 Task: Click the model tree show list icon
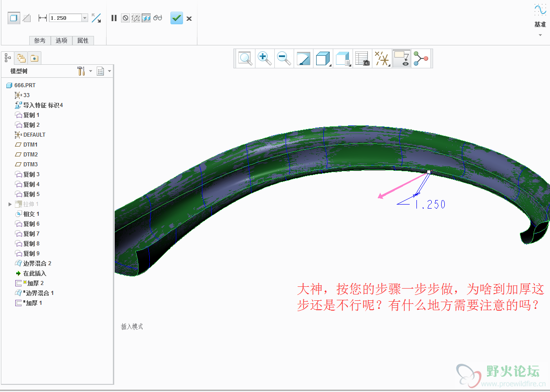click(x=100, y=71)
